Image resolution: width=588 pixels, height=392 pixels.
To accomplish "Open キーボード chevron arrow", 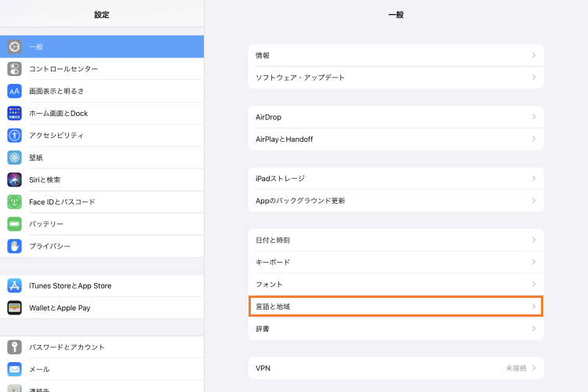I will 534,262.
